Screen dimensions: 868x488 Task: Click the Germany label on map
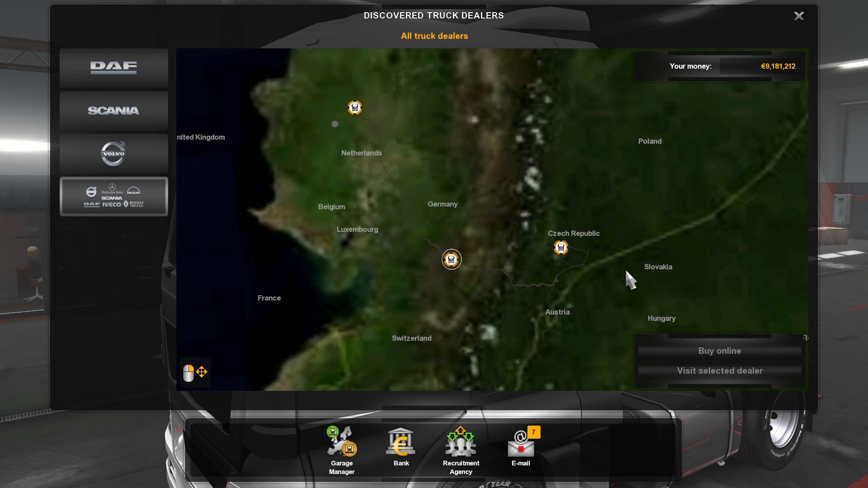(443, 204)
